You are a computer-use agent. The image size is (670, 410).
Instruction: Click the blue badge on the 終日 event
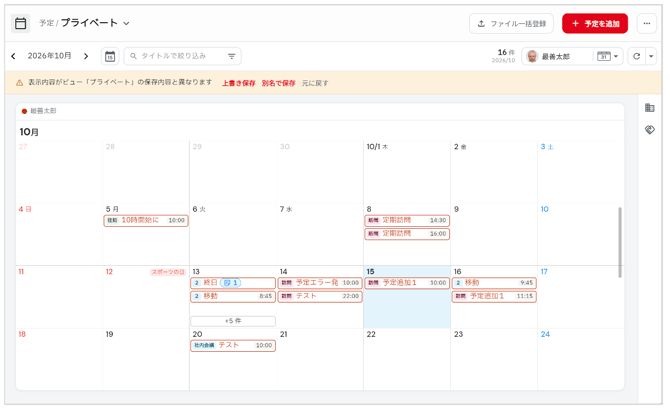coord(231,283)
